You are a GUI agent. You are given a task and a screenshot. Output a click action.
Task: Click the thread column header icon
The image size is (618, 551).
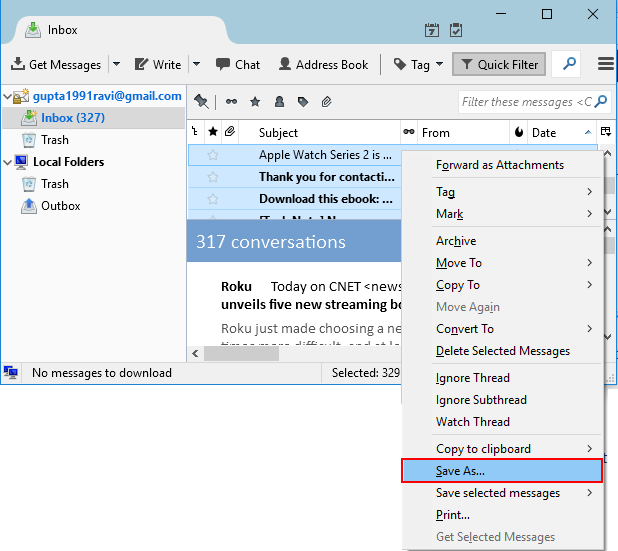click(x=195, y=132)
